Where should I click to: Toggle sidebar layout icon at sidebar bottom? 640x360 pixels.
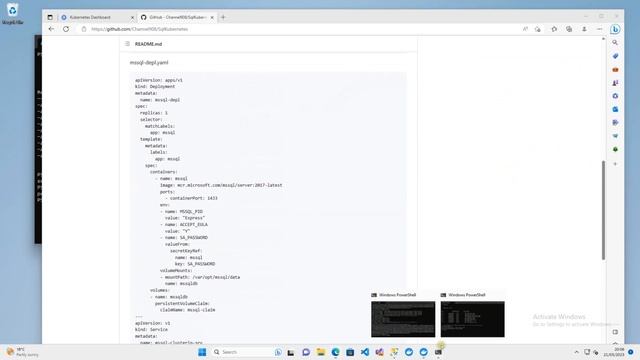pos(615,332)
